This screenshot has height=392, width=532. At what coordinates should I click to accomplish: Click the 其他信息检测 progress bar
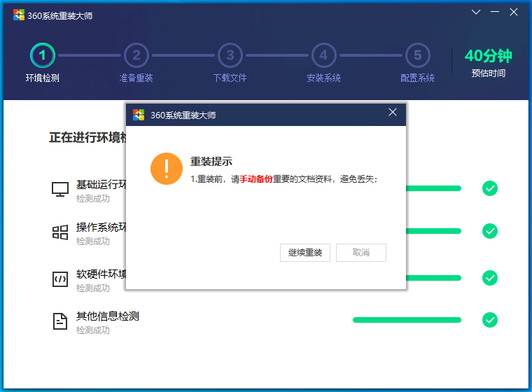[x=407, y=320]
